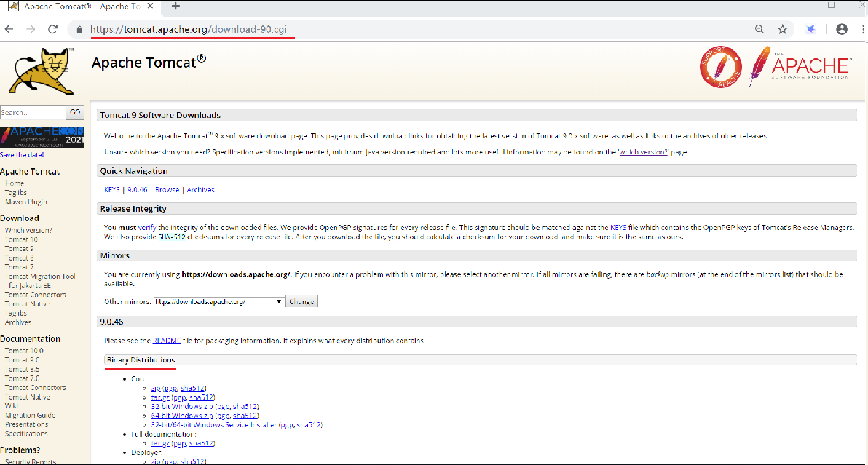Screen dimensions: 868x465
Task: Open Maven Plugin sidebar link
Action: click(x=26, y=202)
